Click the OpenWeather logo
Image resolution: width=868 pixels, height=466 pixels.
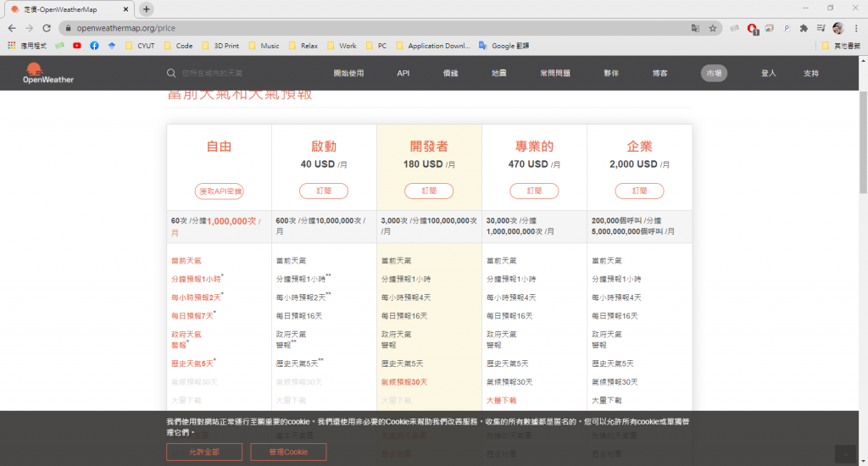click(x=48, y=73)
